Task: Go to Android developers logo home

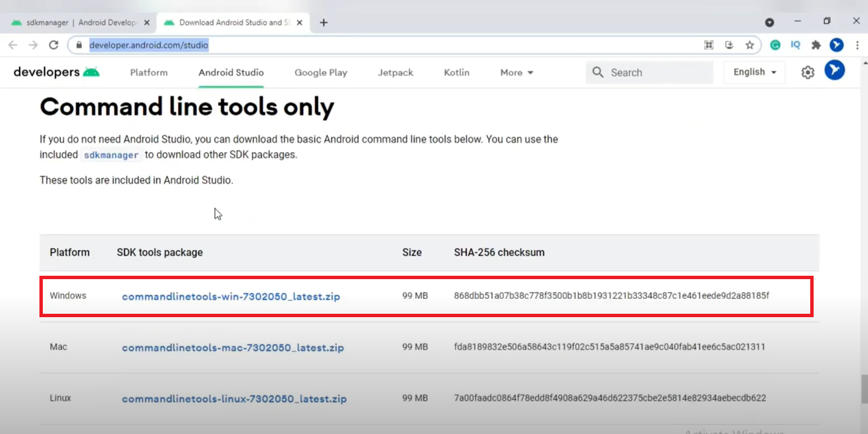Action: [56, 72]
